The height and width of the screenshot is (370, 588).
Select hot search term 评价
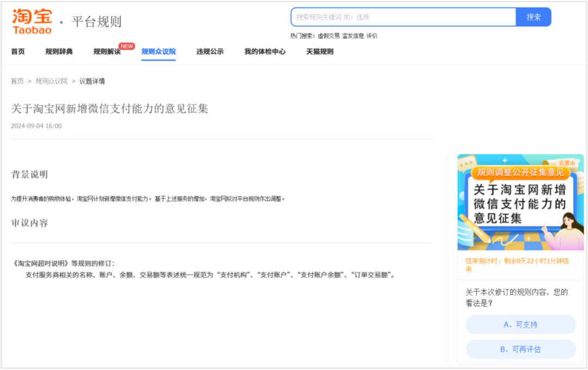[x=372, y=35]
